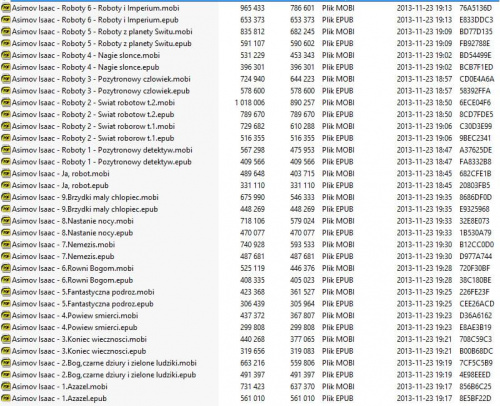Click CRC value D36A6162
Image resolution: width=500 pixels, height=406 pixels.
click(476, 316)
